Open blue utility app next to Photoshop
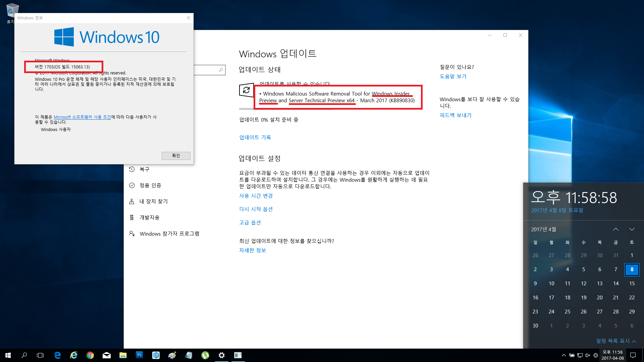 [156, 355]
